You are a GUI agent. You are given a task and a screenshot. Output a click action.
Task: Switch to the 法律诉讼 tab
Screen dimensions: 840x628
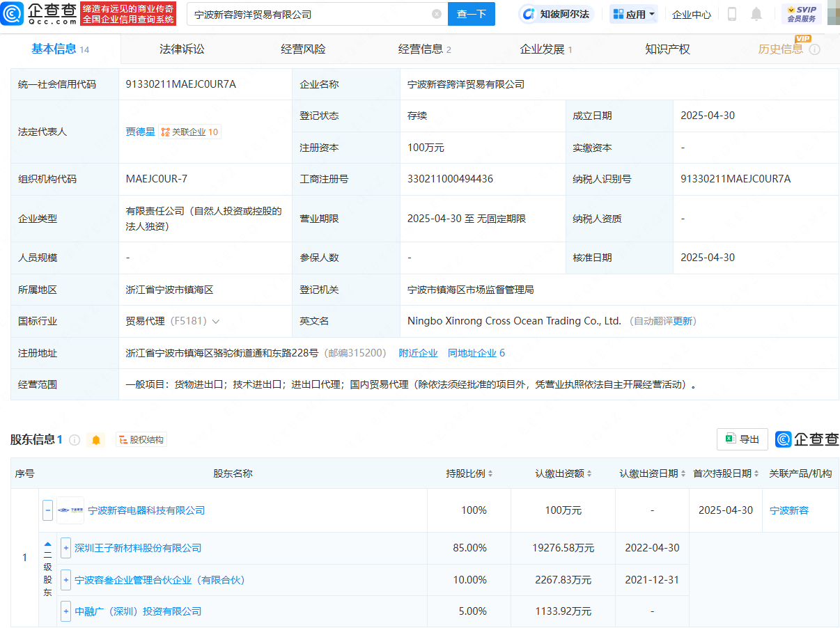pyautogui.click(x=182, y=49)
